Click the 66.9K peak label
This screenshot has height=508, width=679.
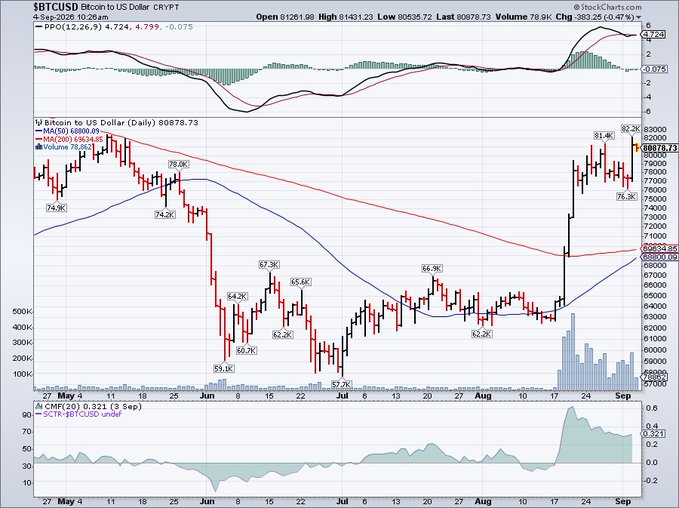(432, 269)
